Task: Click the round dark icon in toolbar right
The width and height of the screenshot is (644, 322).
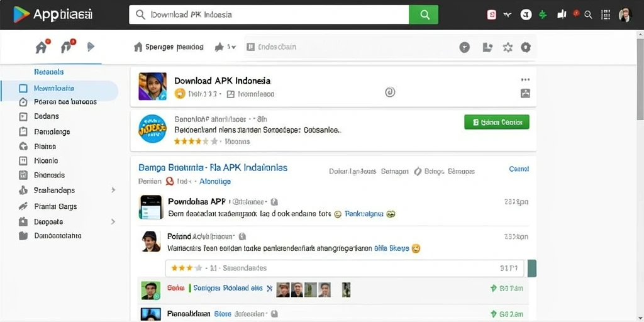Action: (464, 47)
